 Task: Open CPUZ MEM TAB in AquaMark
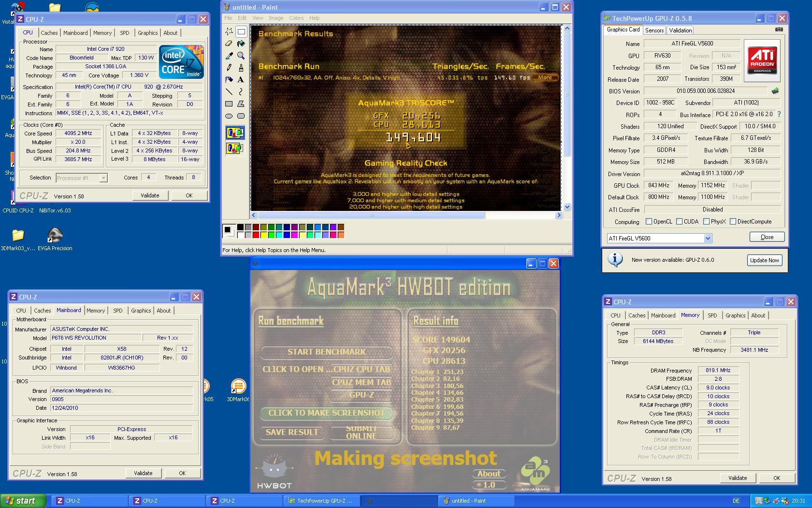pyautogui.click(x=362, y=382)
